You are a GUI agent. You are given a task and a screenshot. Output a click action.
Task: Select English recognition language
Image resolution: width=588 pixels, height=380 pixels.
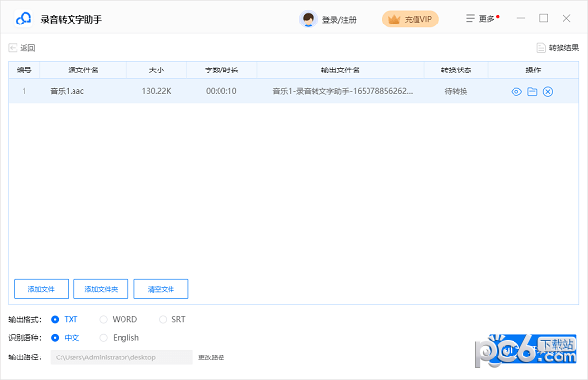pyautogui.click(x=119, y=338)
